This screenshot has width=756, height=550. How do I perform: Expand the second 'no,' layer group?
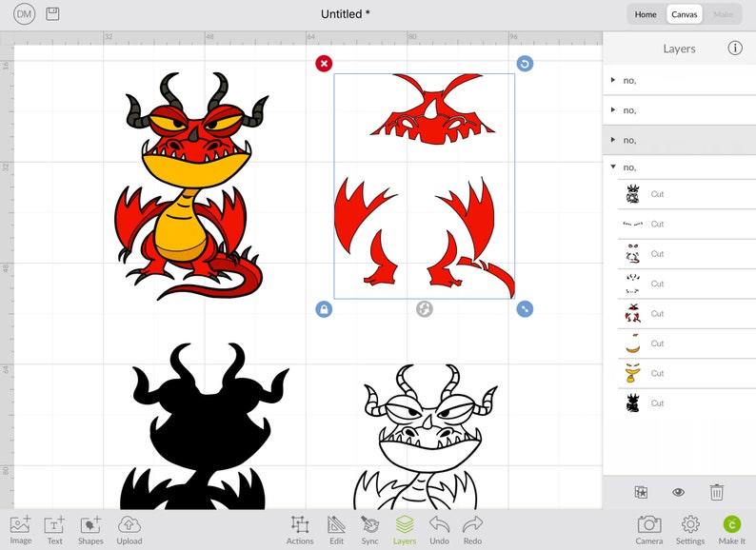pyautogui.click(x=613, y=109)
